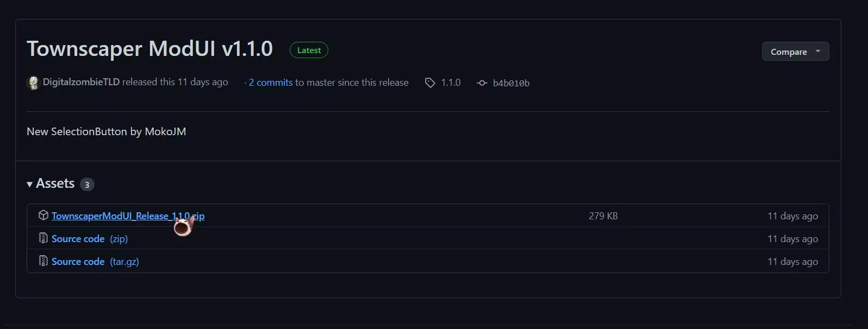Click the Assets count badge showing 3
The image size is (868, 329).
(87, 185)
